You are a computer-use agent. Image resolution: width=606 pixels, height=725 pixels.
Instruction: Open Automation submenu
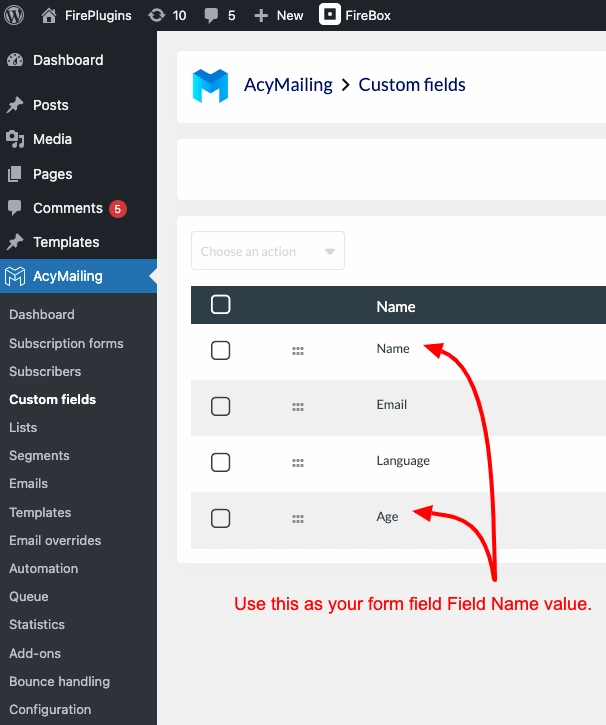pos(44,568)
